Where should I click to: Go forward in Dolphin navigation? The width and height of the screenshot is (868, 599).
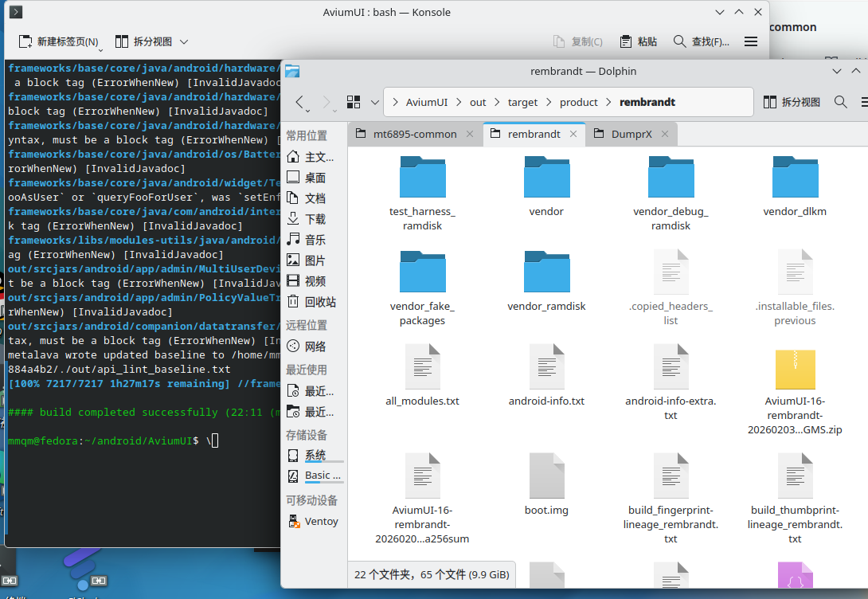(x=326, y=102)
